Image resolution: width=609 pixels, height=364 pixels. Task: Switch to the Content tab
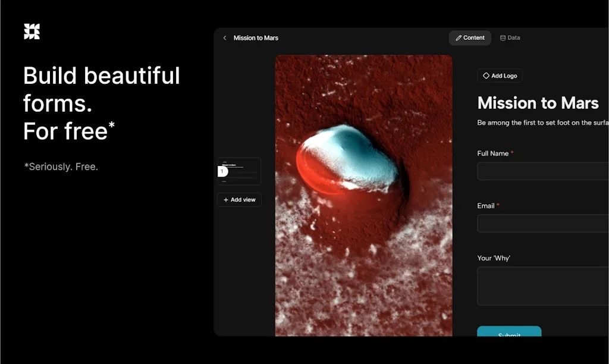tap(470, 37)
